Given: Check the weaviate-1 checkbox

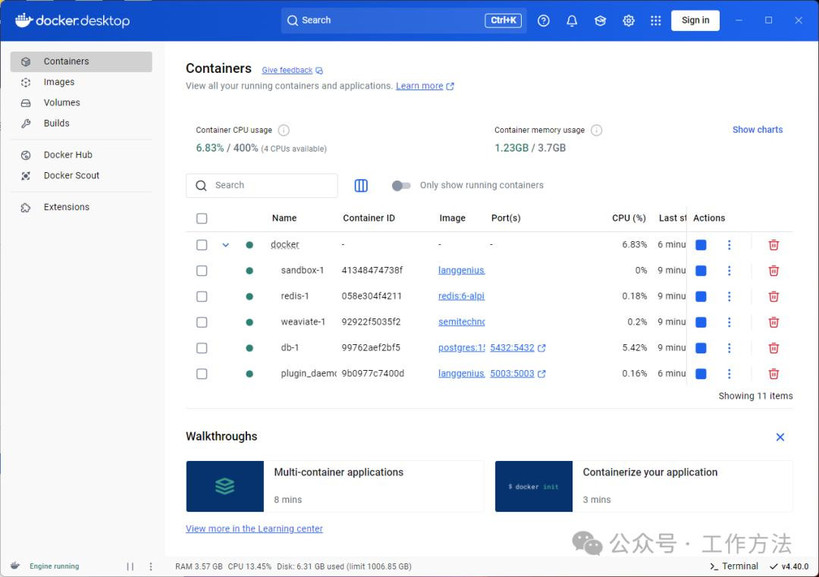Looking at the screenshot, I should point(202,322).
